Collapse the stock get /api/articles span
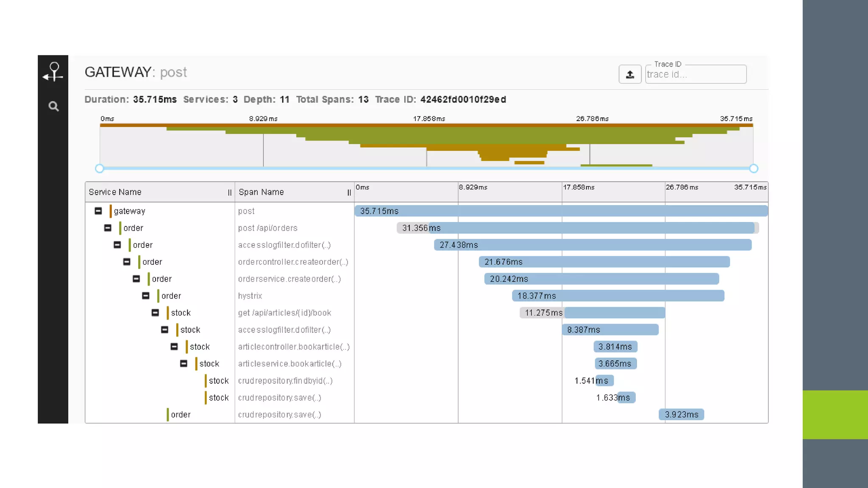This screenshot has height=488, width=868. 155,313
